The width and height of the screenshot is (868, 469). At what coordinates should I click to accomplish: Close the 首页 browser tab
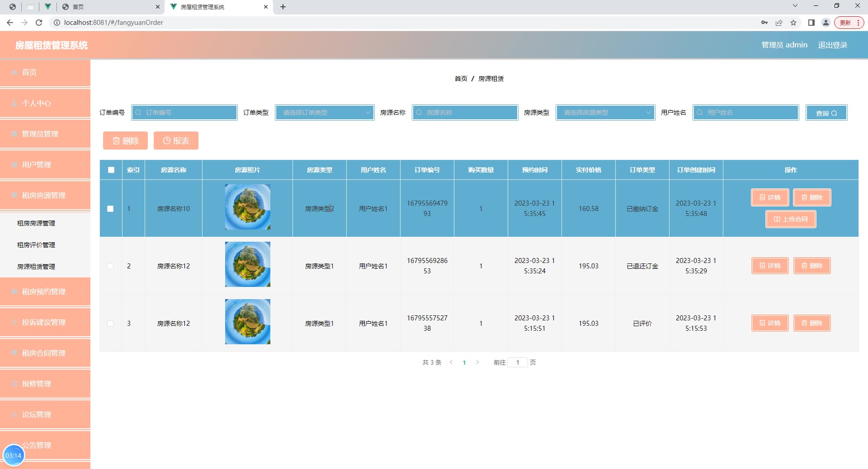(157, 7)
